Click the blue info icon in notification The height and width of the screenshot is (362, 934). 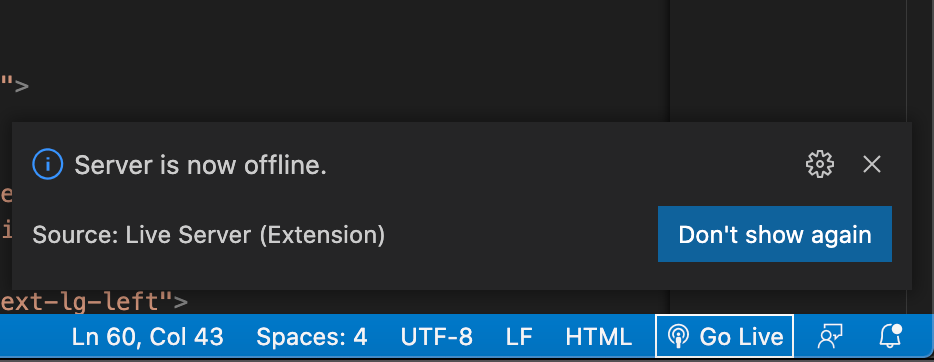(x=48, y=164)
